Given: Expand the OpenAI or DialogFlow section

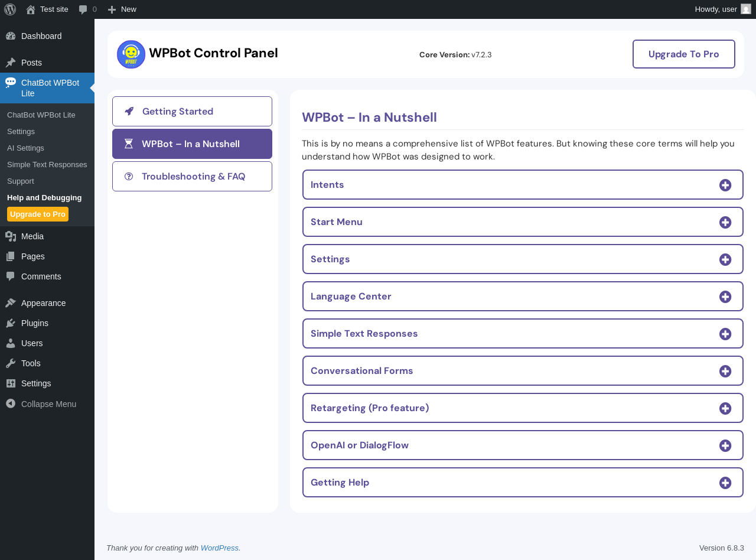Looking at the screenshot, I should tap(522, 445).
